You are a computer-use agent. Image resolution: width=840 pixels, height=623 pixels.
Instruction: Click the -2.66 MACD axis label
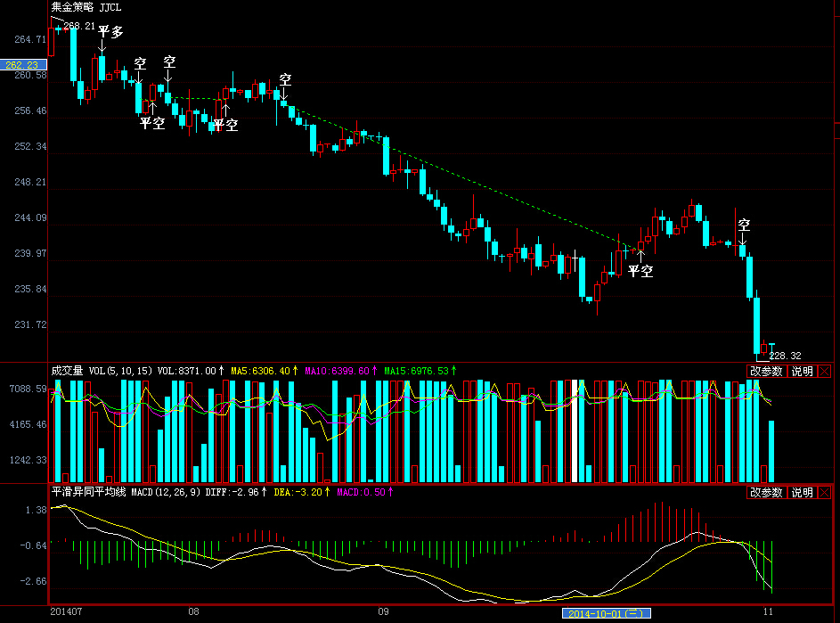pyautogui.click(x=33, y=582)
